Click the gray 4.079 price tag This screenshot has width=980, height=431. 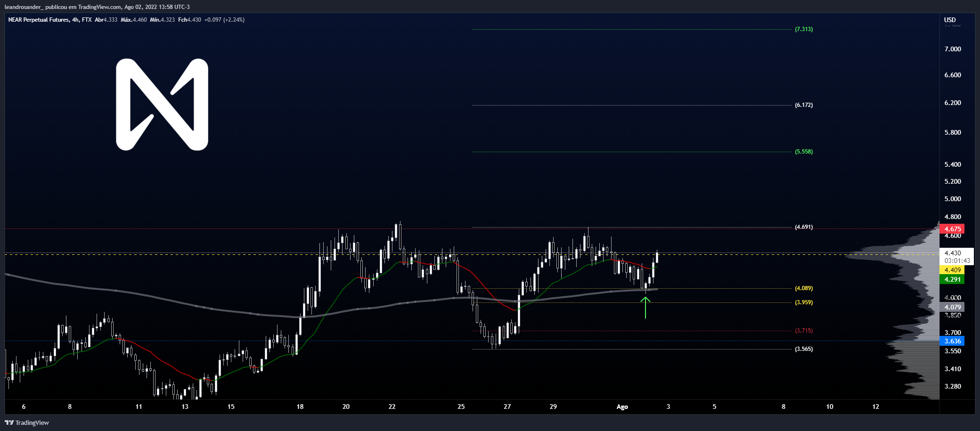click(952, 307)
